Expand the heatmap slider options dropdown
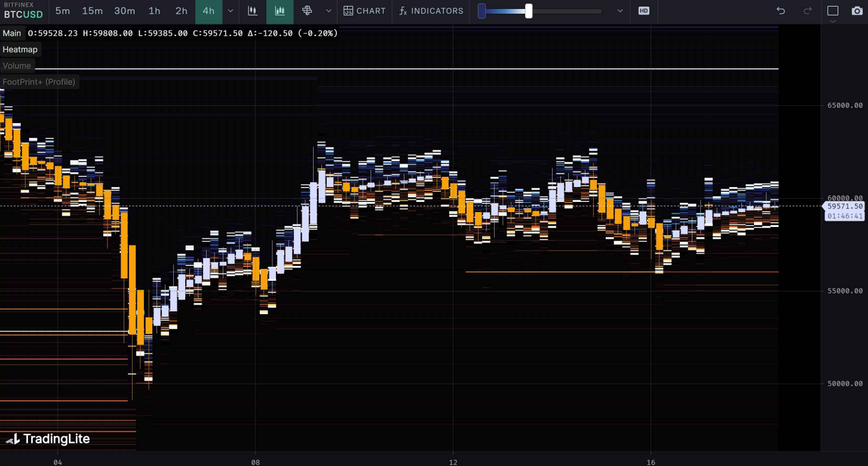This screenshot has height=466, width=868. (x=620, y=11)
